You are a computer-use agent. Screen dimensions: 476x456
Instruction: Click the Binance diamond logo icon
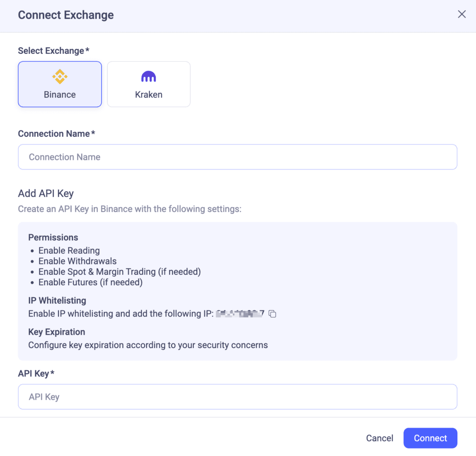point(59,75)
